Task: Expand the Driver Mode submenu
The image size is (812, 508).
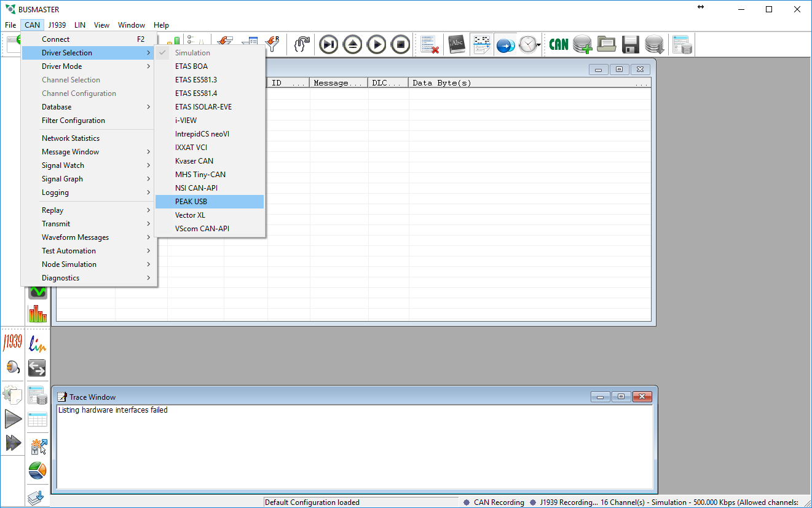Action: point(89,66)
